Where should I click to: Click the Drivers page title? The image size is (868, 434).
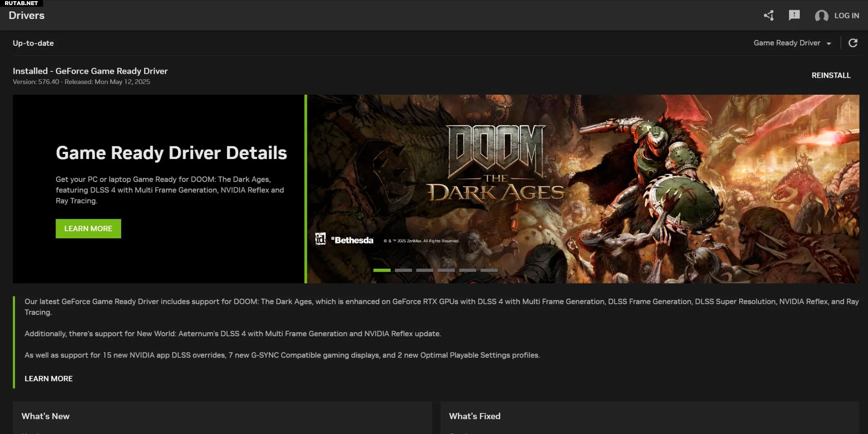coord(26,15)
